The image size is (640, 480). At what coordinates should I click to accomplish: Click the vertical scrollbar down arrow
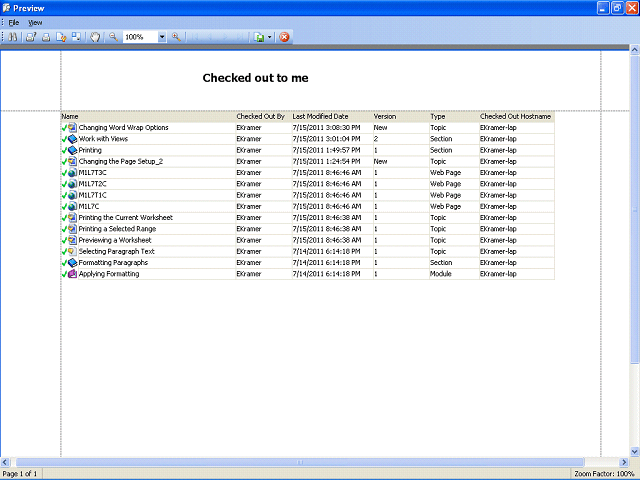coord(634,451)
